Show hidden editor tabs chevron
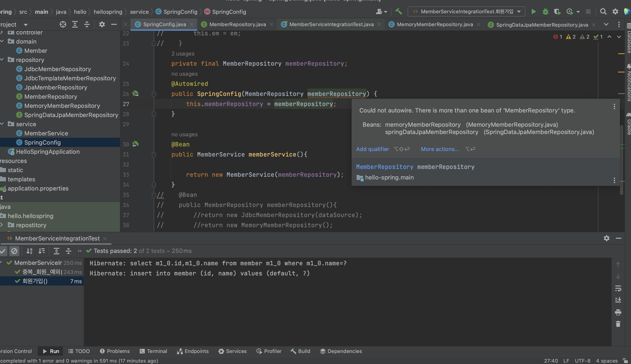631x364 pixels. point(606,24)
